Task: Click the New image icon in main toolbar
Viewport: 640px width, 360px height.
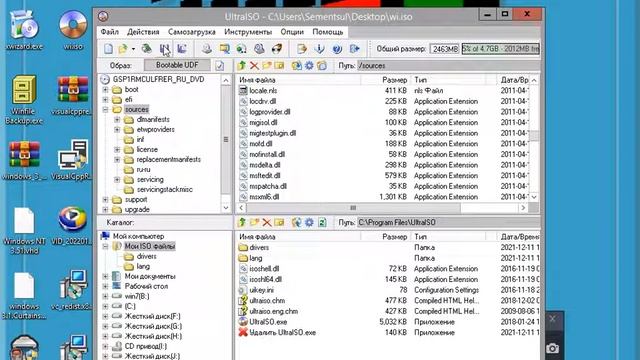Action: 108,49
